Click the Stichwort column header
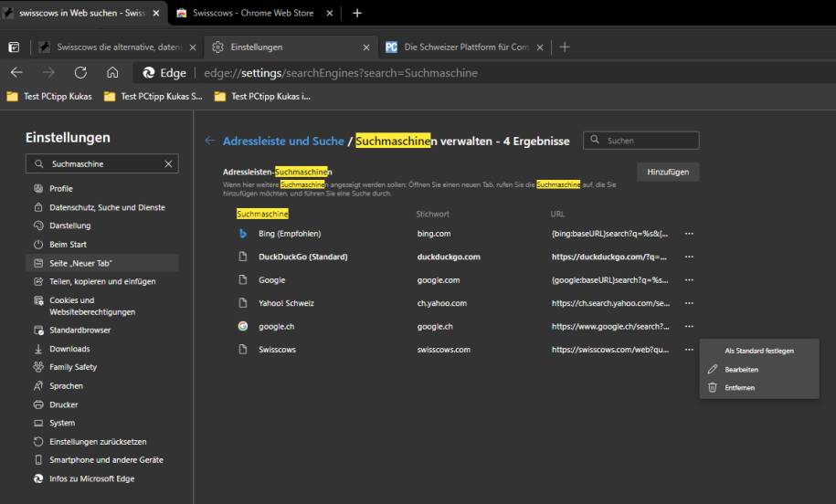This screenshot has width=836, height=504. pyautogui.click(x=432, y=215)
